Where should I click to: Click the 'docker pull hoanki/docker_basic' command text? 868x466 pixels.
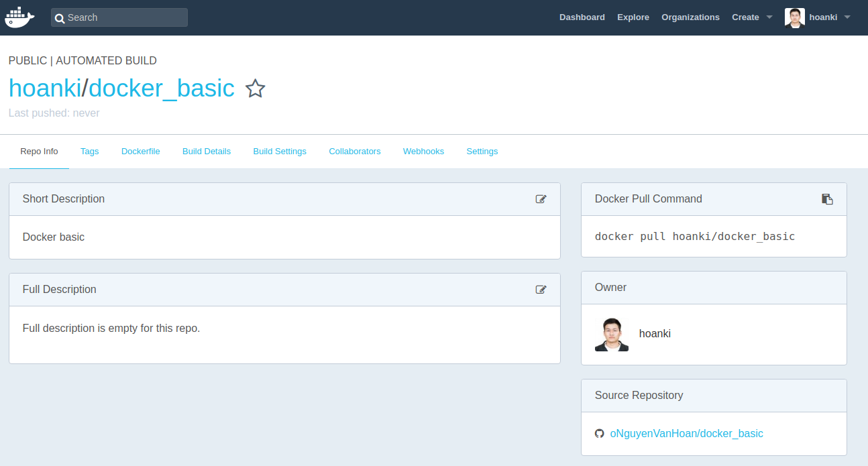pos(695,237)
